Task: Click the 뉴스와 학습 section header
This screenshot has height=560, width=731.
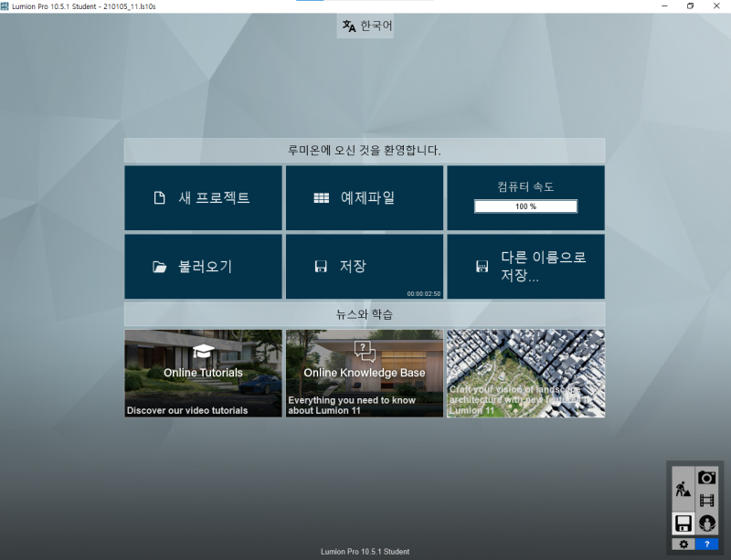Action: point(365,314)
